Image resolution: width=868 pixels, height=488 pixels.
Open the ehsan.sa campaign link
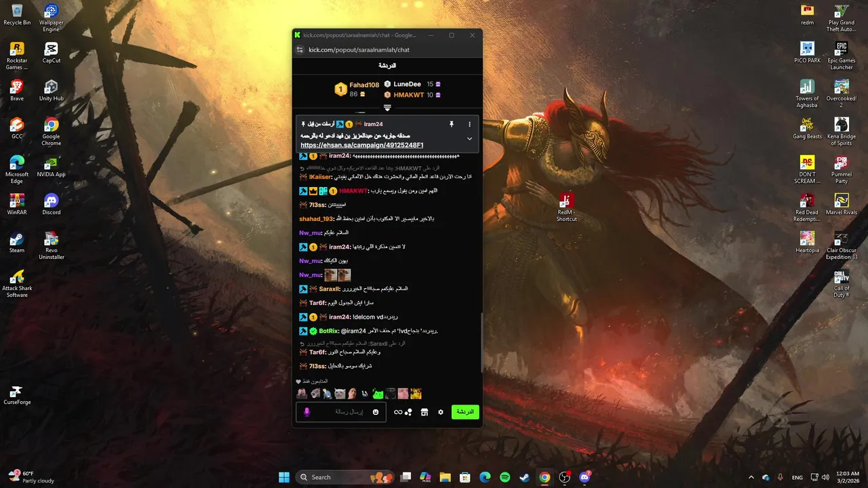point(362,145)
